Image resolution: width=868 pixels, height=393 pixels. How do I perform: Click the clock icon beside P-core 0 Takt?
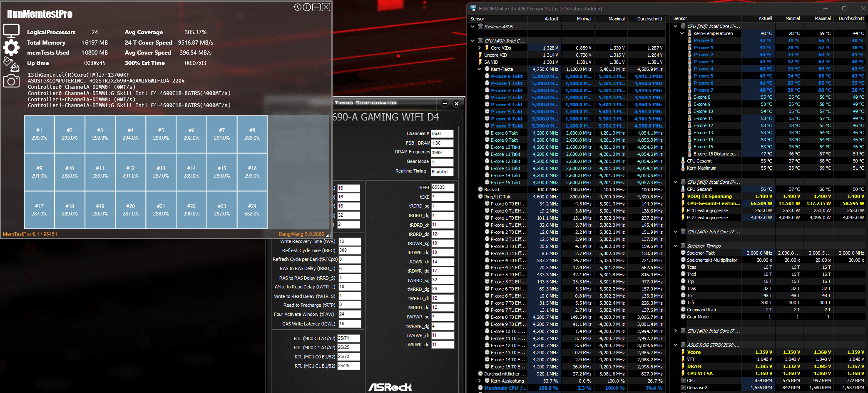(x=487, y=76)
